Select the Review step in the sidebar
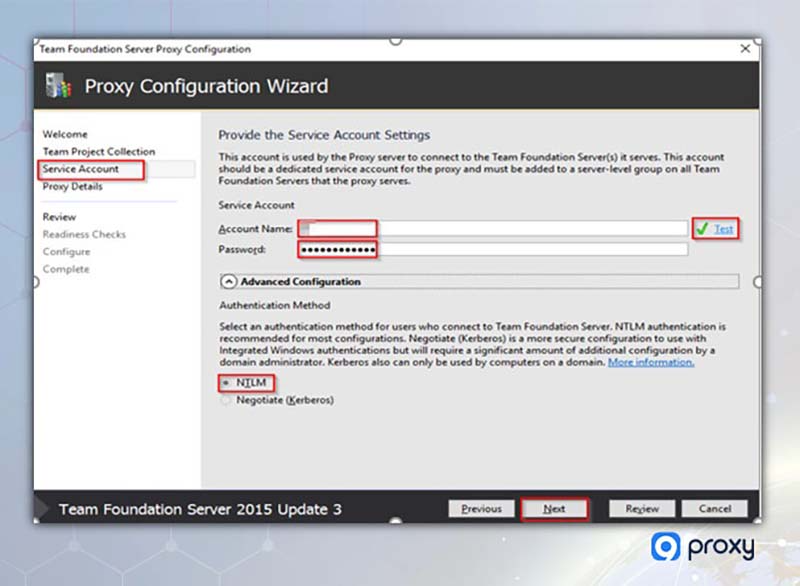Screen dimensions: 800x586 [59, 216]
